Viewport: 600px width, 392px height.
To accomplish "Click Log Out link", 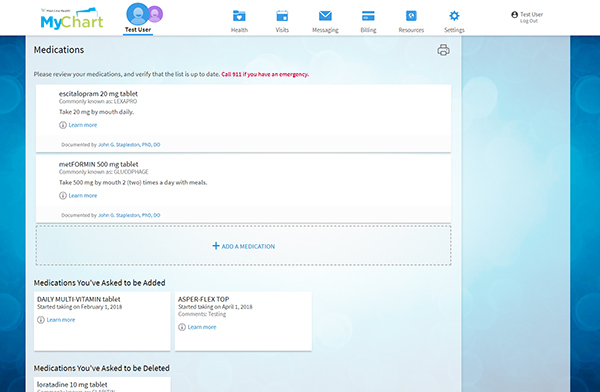I will coord(529,21).
